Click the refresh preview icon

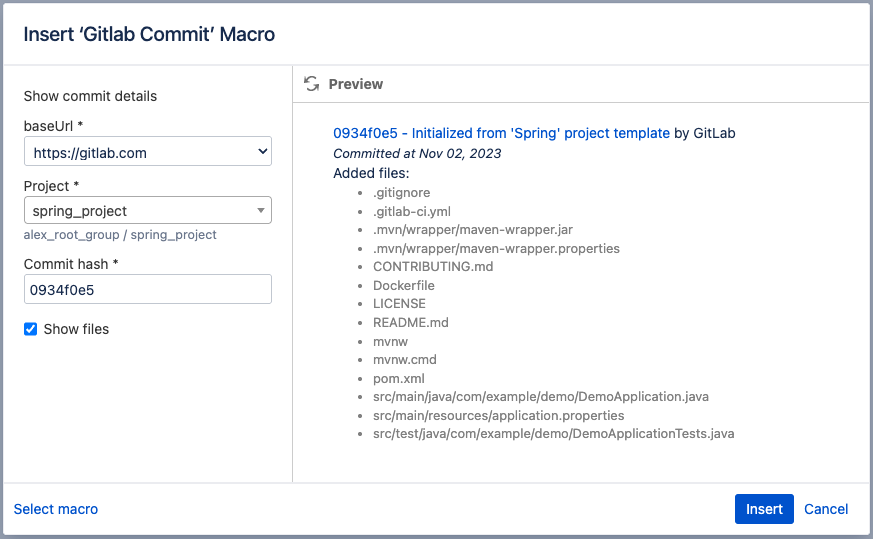[312, 84]
